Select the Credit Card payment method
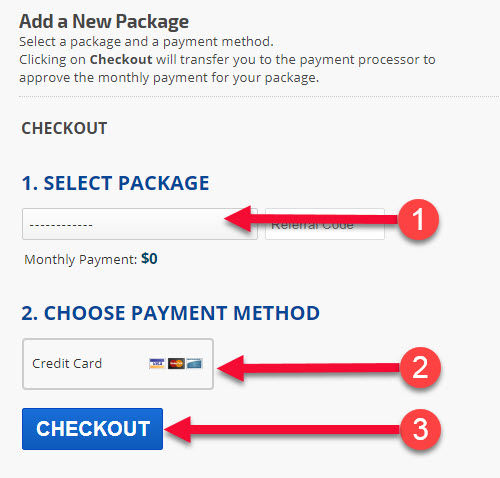500x478 pixels. tap(118, 364)
